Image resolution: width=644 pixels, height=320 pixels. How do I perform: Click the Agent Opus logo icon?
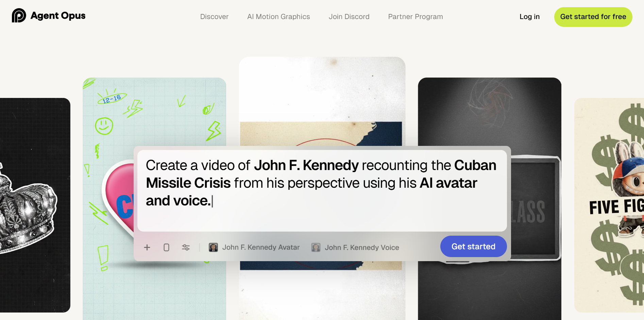pyautogui.click(x=19, y=16)
